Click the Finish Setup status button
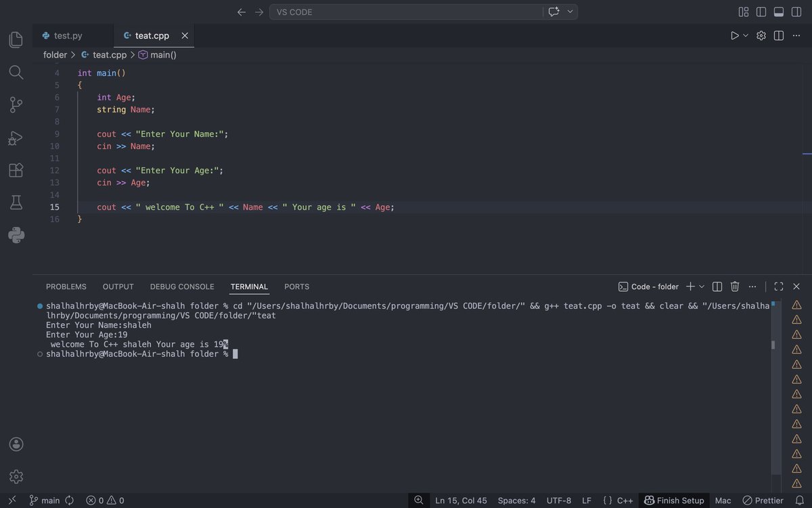Screen dimensions: 812x508 pyautogui.click(x=675, y=501)
